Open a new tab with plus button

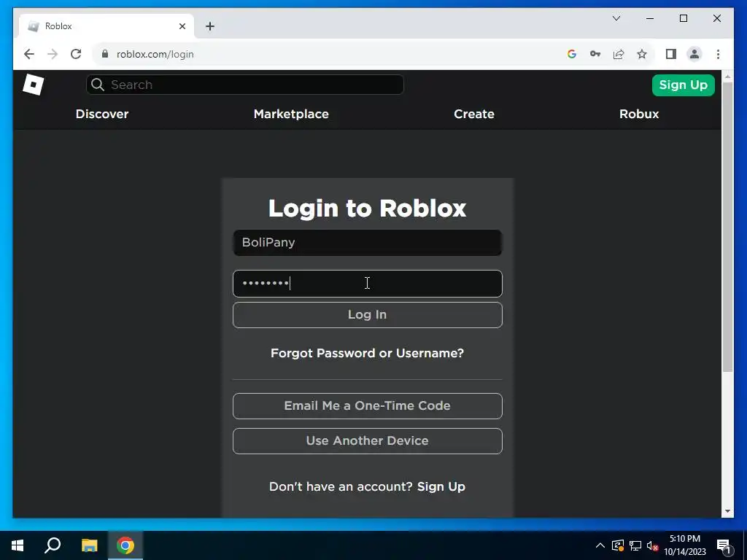click(x=210, y=26)
